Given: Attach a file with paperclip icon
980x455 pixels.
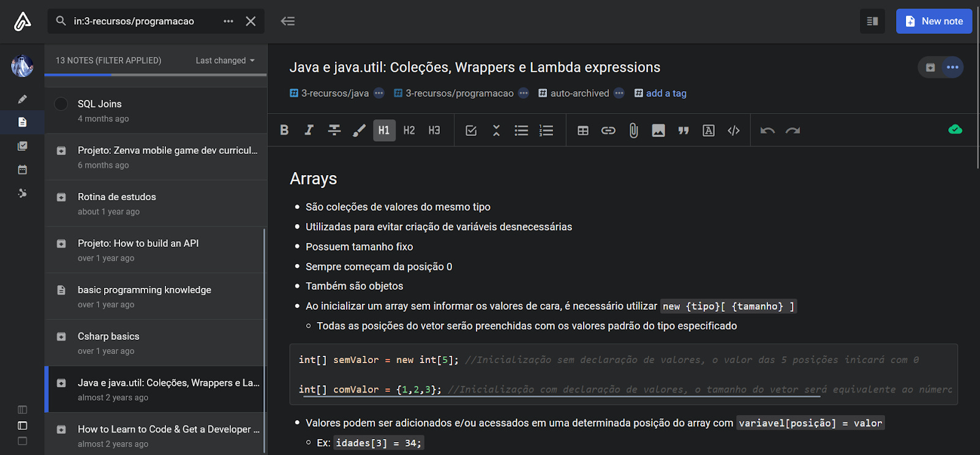Looking at the screenshot, I should pyautogui.click(x=633, y=130).
